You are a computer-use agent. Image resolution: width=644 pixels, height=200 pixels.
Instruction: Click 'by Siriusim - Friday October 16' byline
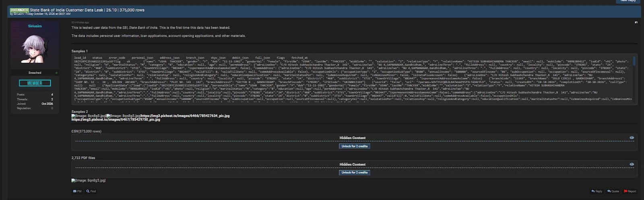pyautogui.click(x=40, y=14)
